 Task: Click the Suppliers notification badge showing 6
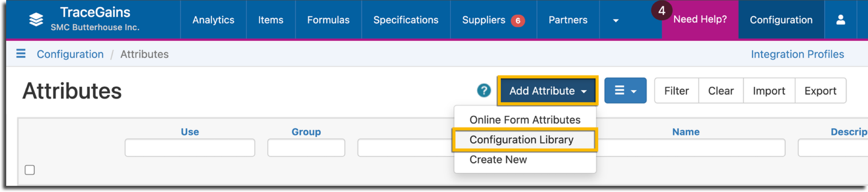pos(518,21)
